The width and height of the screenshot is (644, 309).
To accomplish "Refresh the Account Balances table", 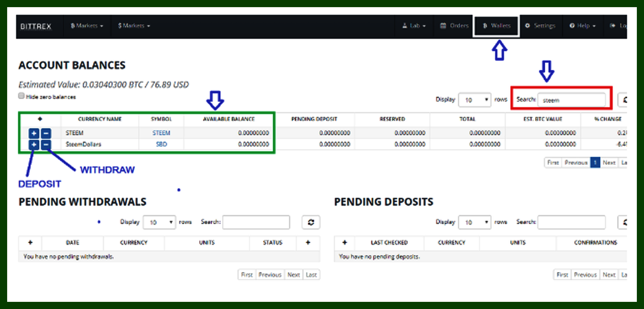I will point(623,100).
